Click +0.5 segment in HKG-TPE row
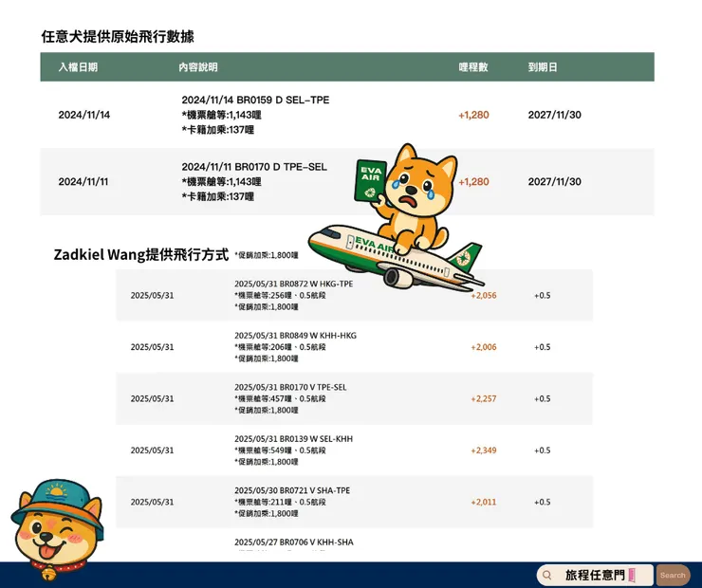Image resolution: width=702 pixels, height=588 pixels. click(x=543, y=295)
